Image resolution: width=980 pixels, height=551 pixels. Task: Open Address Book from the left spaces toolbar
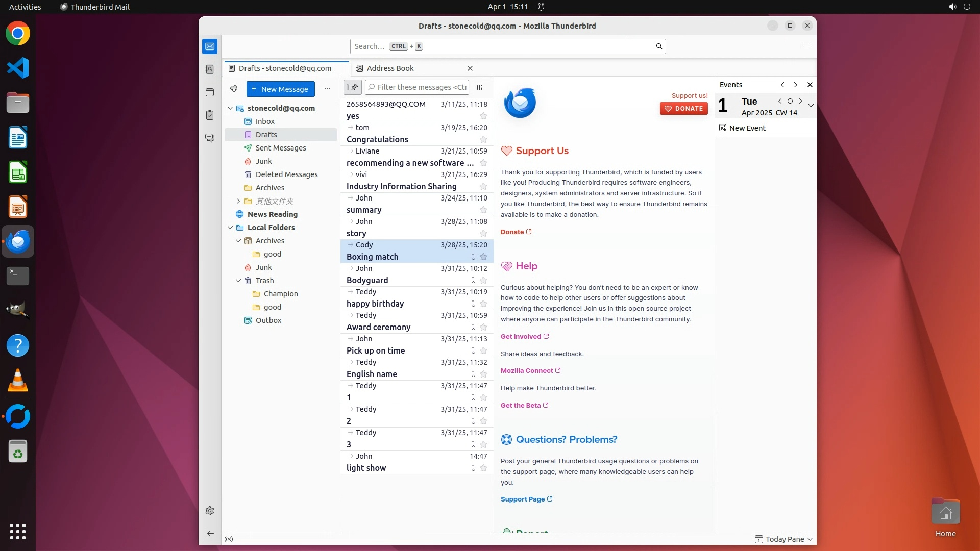coord(210,69)
